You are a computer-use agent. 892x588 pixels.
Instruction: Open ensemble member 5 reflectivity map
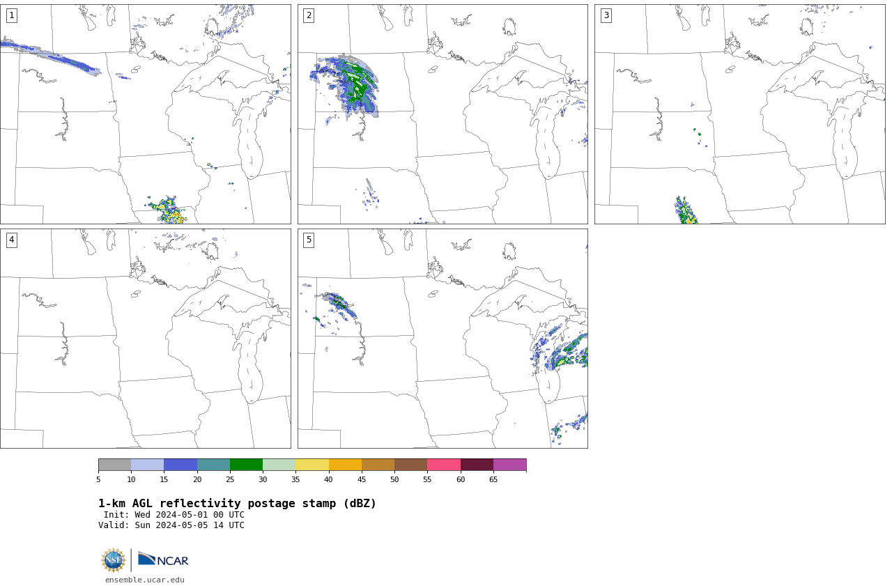click(443, 339)
